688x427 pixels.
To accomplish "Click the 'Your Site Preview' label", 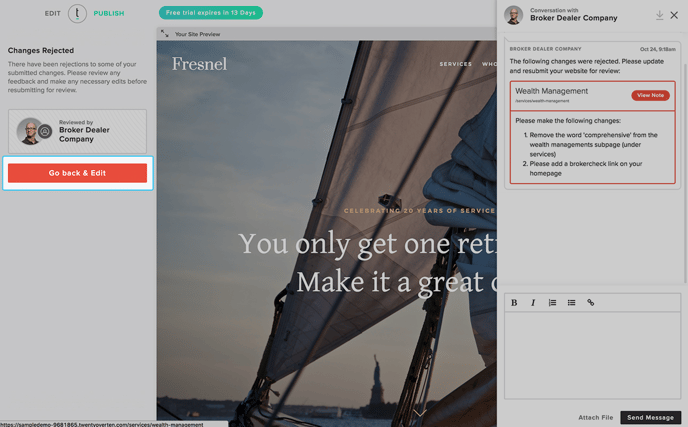I will 197,34.
